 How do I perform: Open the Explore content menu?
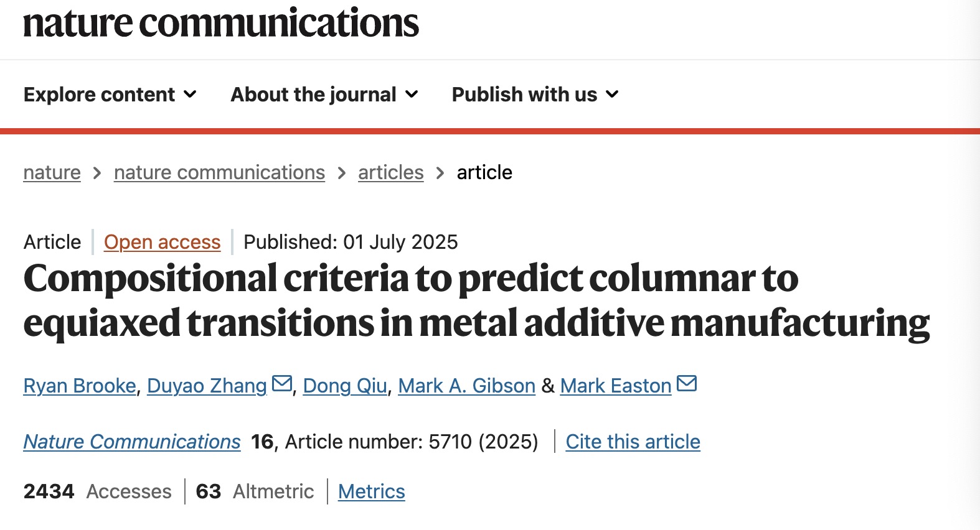pyautogui.click(x=100, y=95)
